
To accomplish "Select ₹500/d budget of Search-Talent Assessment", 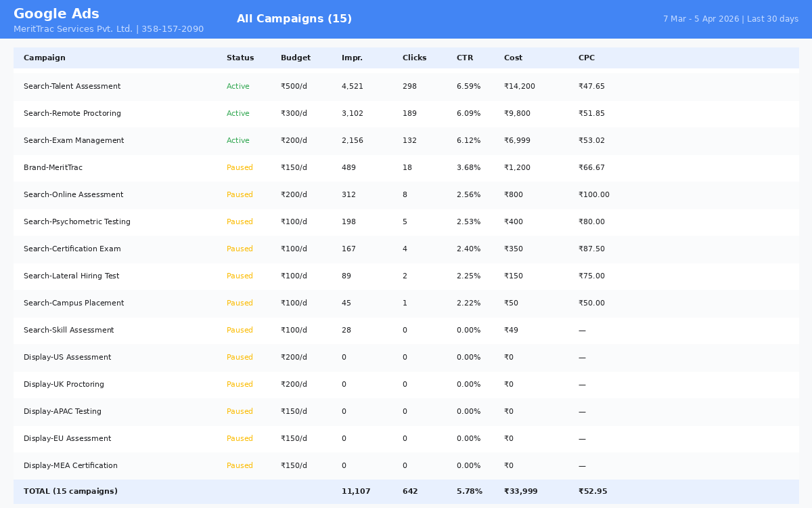I will 294,87.
